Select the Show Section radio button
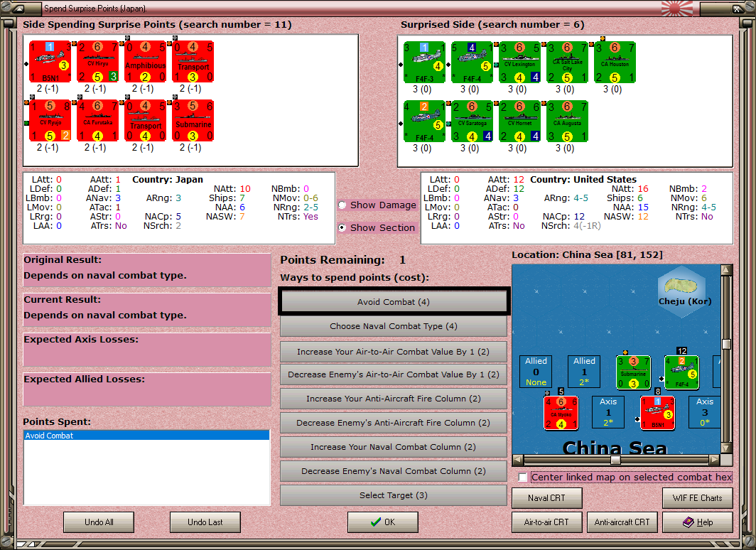The height and width of the screenshot is (550, 756). pyautogui.click(x=342, y=227)
